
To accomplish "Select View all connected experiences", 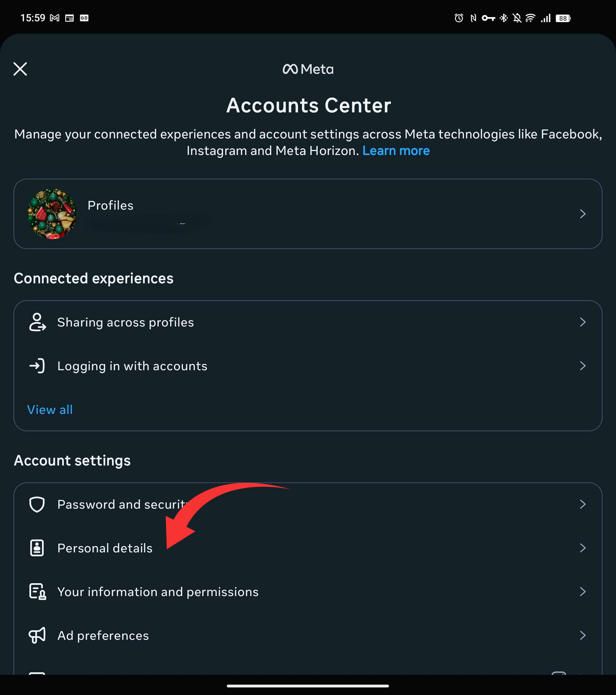I will click(x=50, y=410).
